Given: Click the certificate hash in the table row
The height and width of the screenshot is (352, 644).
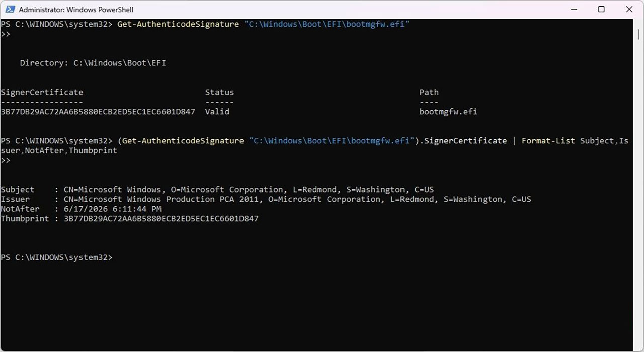Looking at the screenshot, I should pyautogui.click(x=98, y=112).
